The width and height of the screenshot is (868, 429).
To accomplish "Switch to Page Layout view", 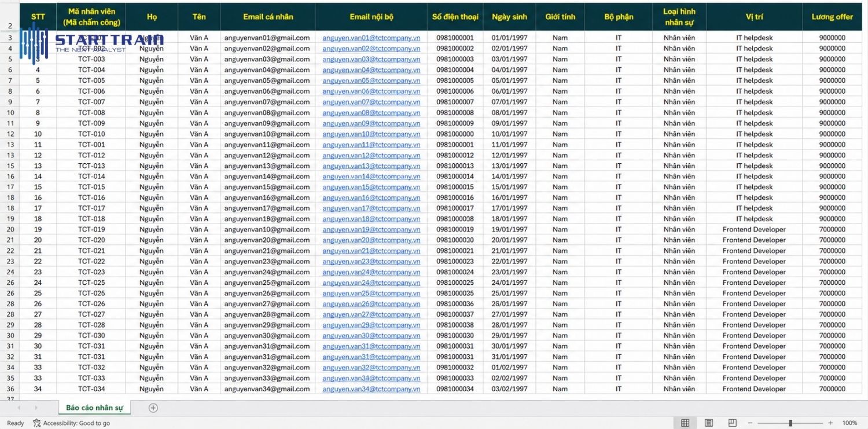I will click(709, 423).
